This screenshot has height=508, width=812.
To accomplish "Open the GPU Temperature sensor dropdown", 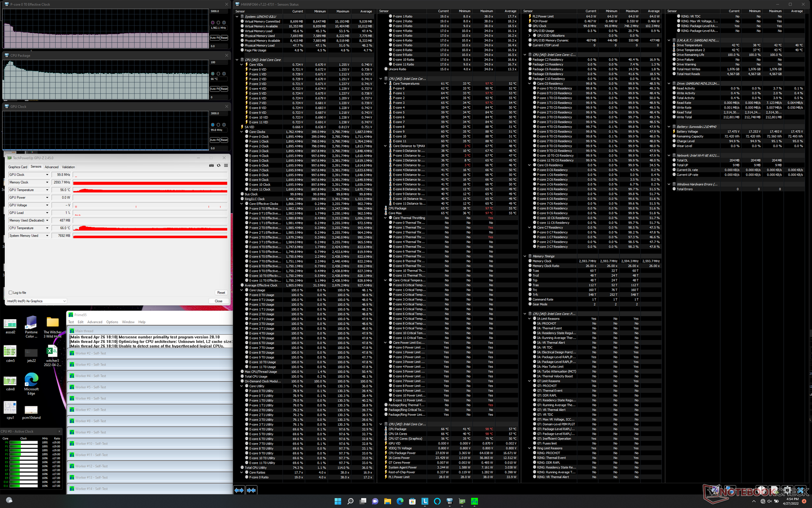I will click(47, 190).
